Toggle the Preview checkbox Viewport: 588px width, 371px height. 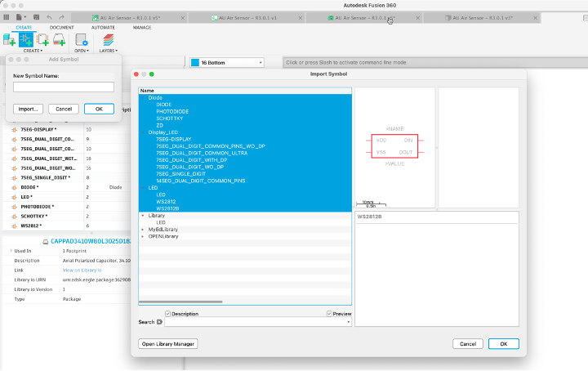click(329, 314)
